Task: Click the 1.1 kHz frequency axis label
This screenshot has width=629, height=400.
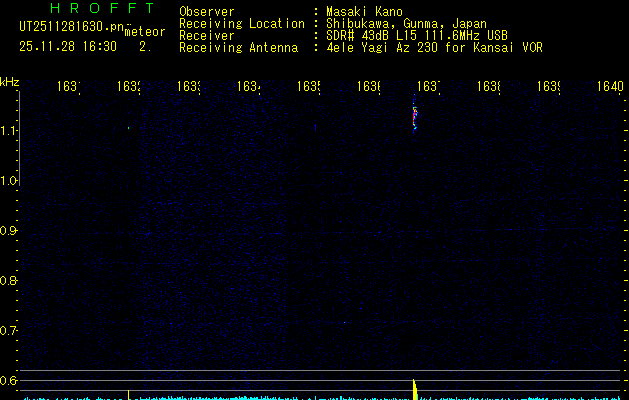Action: (x=9, y=130)
